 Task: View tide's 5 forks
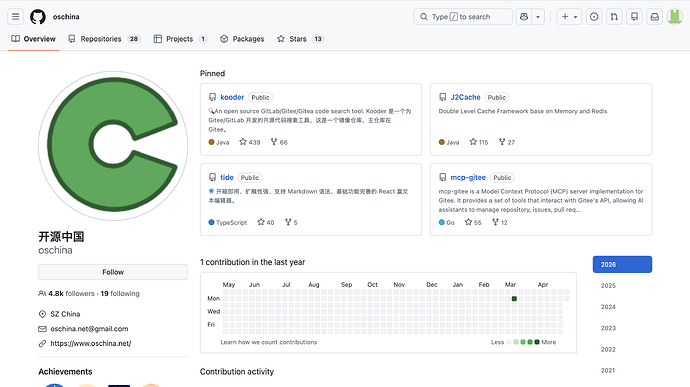[x=291, y=222]
